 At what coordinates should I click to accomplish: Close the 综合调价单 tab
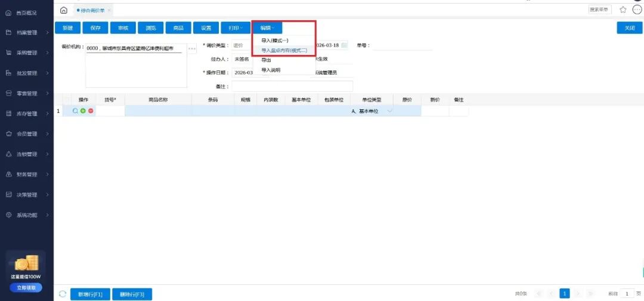pos(109,11)
